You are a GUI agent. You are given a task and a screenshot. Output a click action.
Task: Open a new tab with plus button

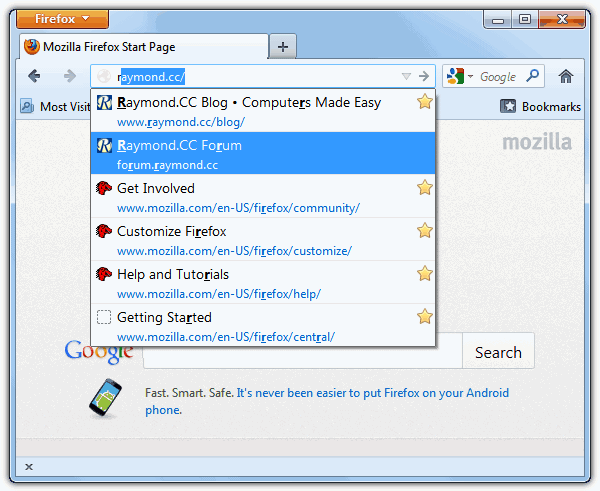[x=283, y=47]
